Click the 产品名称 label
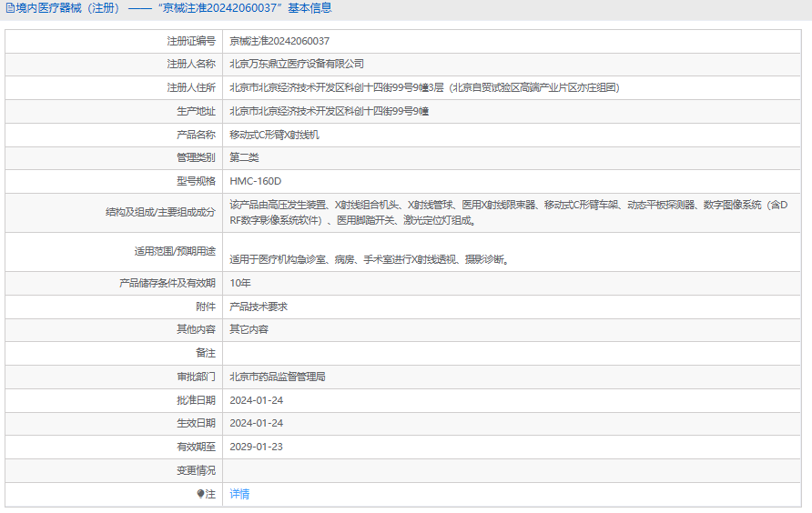 (x=196, y=136)
